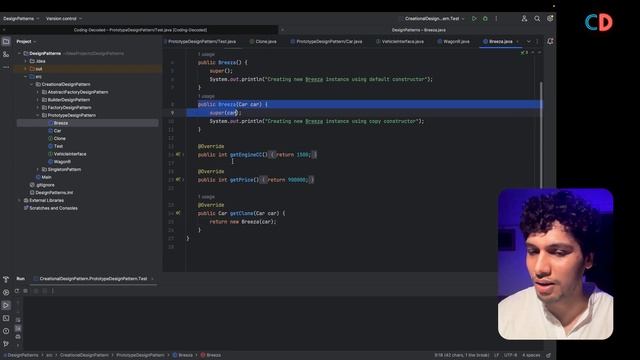Click the editor vertical scrollbar
The width and height of the screenshot is (640, 360).
541,135
